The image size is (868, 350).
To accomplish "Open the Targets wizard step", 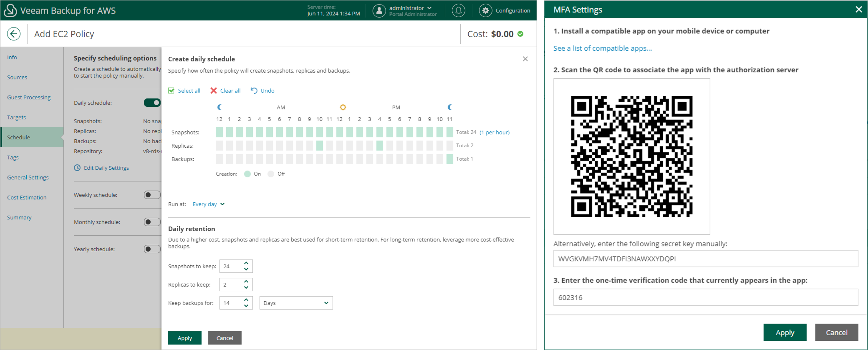I will [16, 117].
